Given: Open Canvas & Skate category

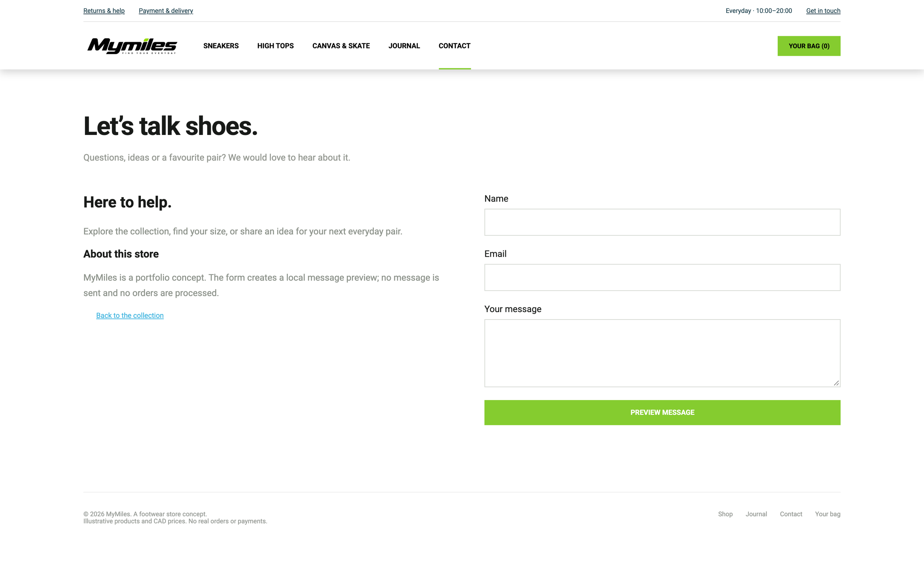Looking at the screenshot, I should pyautogui.click(x=341, y=46).
